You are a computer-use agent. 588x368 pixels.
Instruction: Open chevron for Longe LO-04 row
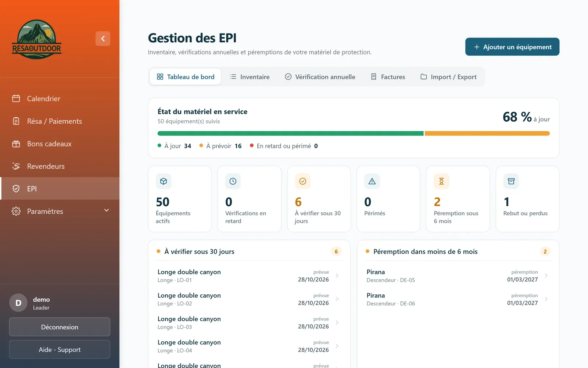pos(337,346)
